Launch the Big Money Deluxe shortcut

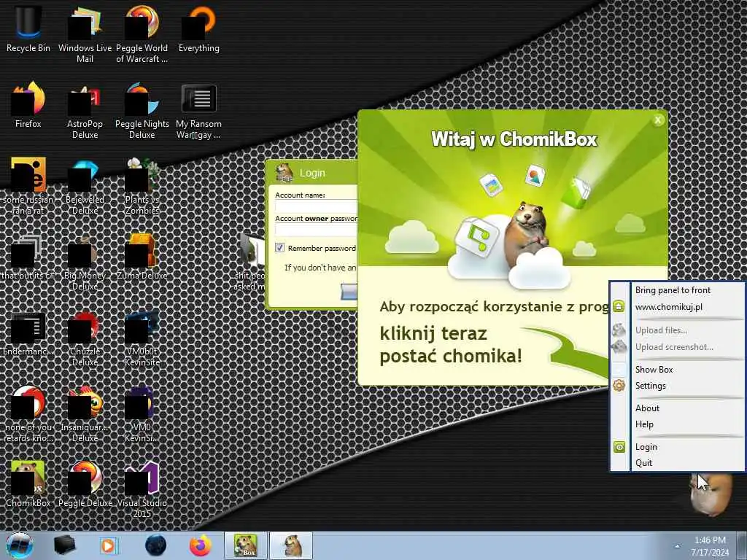click(85, 262)
